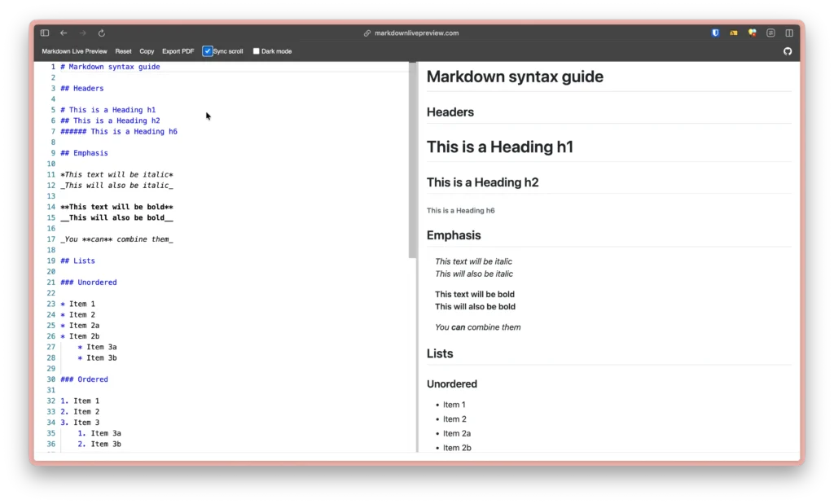
Task: Click editor line '###### This is a Heading h6'
Action: 119,131
